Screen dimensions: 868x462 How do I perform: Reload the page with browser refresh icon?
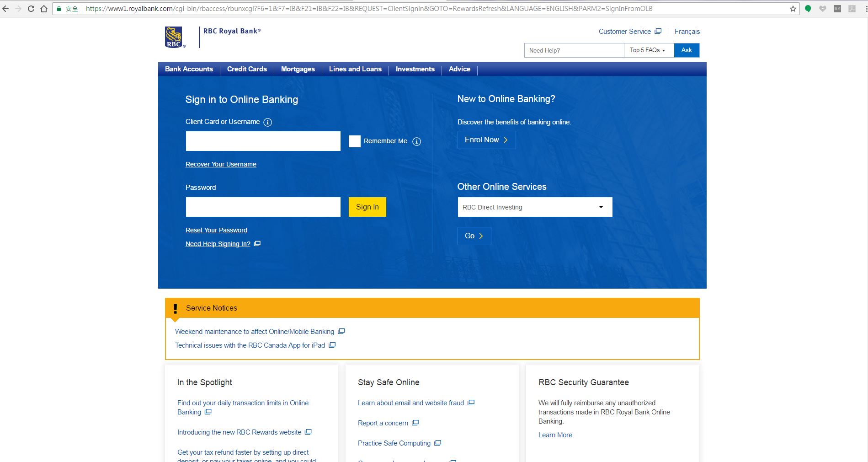31,9
